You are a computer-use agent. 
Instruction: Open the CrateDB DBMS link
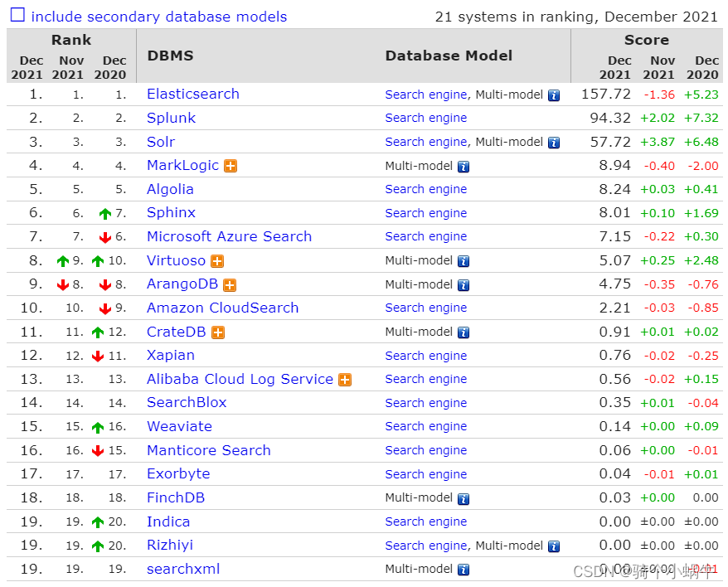tap(177, 332)
